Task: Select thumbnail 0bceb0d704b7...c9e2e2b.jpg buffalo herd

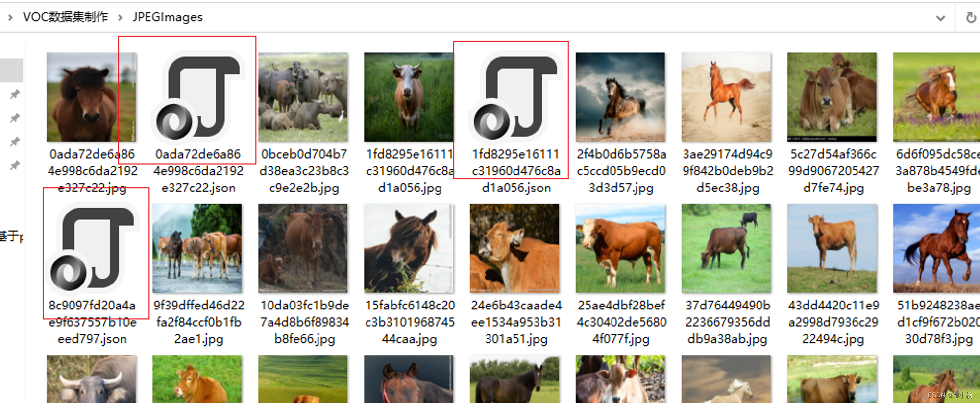Action: [303, 97]
